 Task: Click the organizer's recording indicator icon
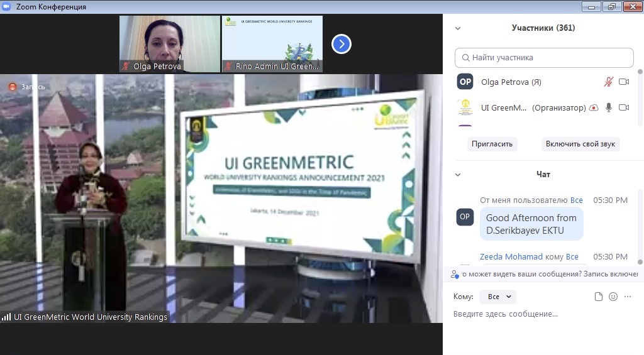tap(594, 107)
